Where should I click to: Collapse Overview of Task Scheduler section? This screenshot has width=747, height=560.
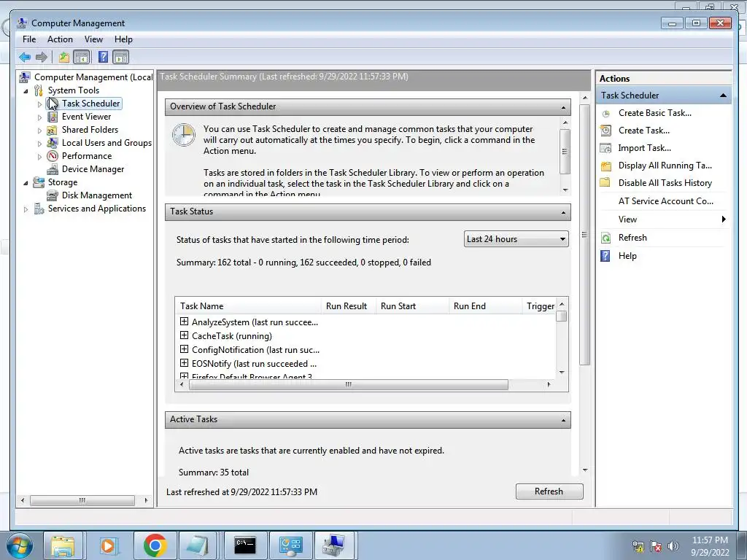click(563, 107)
